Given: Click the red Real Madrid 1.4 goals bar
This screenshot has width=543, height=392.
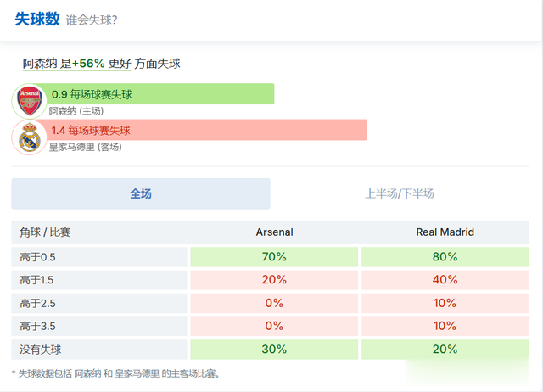Looking at the screenshot, I should (208, 130).
